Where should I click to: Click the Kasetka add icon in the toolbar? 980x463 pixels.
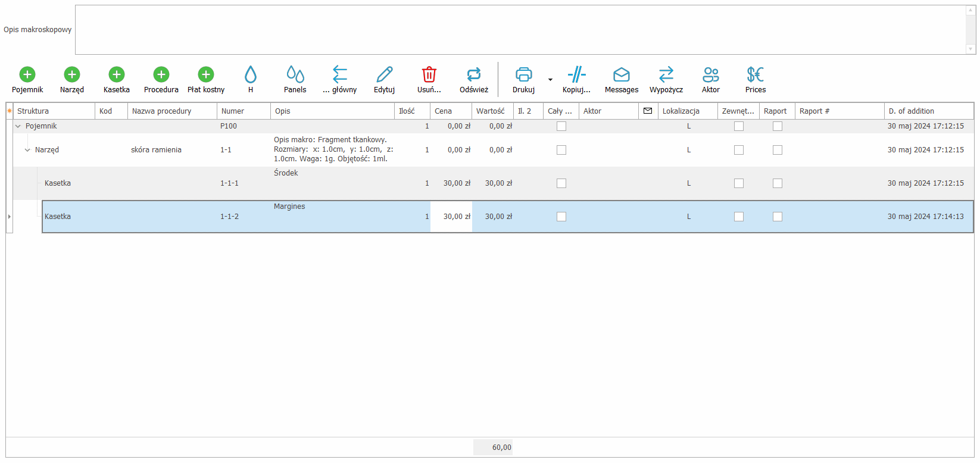(117, 74)
